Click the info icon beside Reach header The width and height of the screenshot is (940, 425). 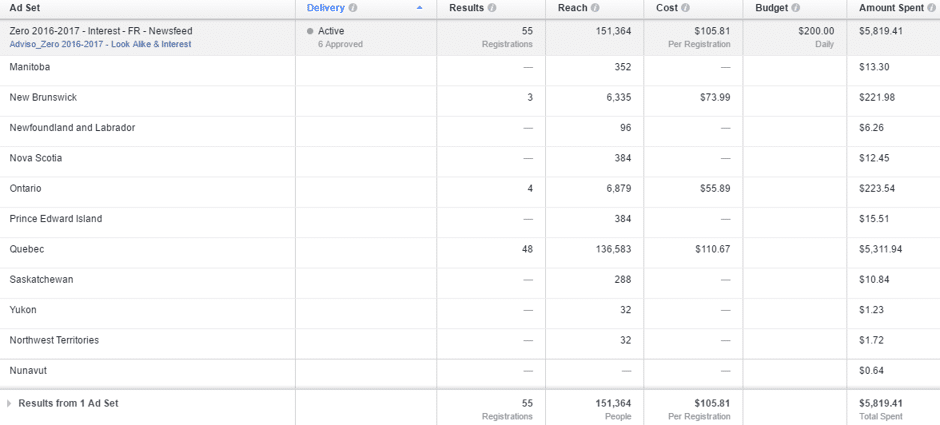pos(595,8)
